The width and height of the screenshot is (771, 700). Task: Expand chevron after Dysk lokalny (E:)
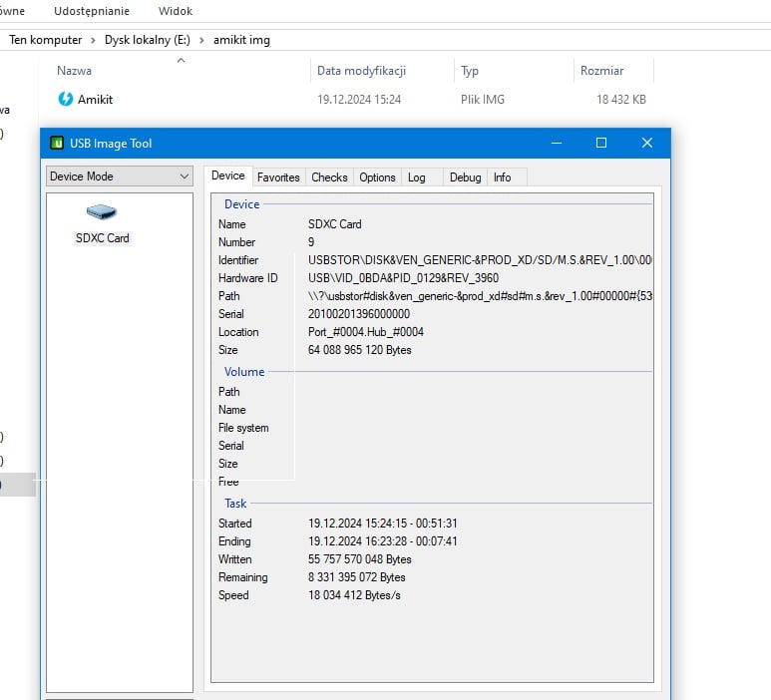click(x=201, y=40)
